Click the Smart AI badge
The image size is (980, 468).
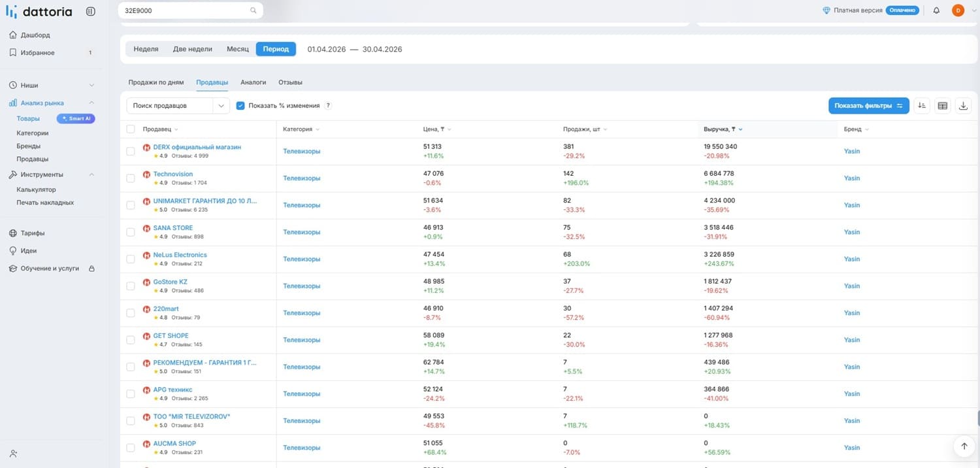pyautogui.click(x=76, y=118)
